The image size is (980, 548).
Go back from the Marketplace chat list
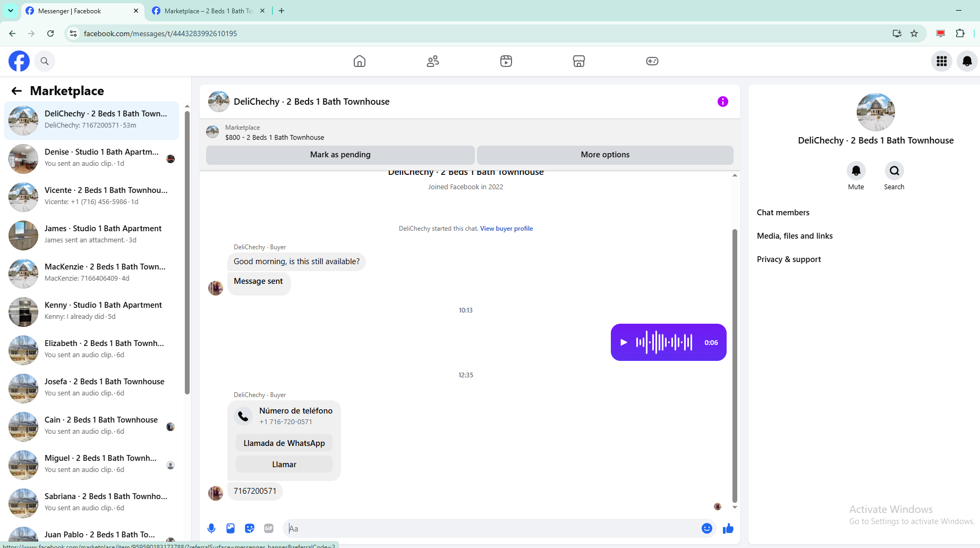tap(16, 91)
